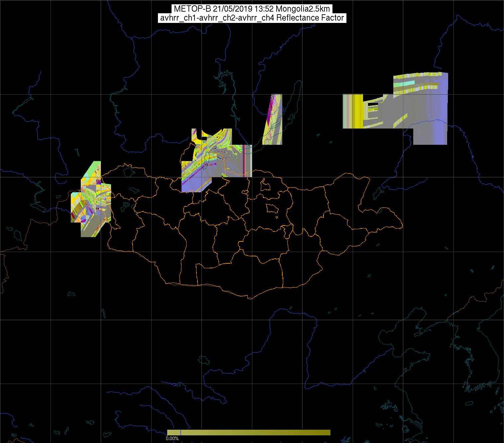Click the olive reflectance color scale bar
504x443 pixels.
click(249, 432)
